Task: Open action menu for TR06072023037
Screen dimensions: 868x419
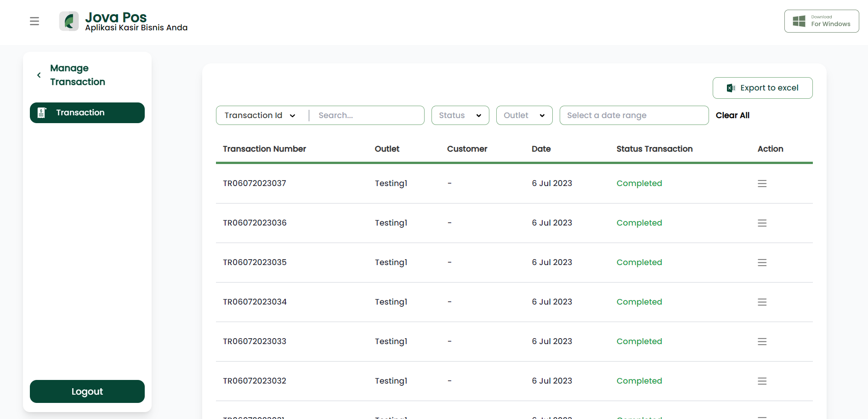Action: coord(762,183)
